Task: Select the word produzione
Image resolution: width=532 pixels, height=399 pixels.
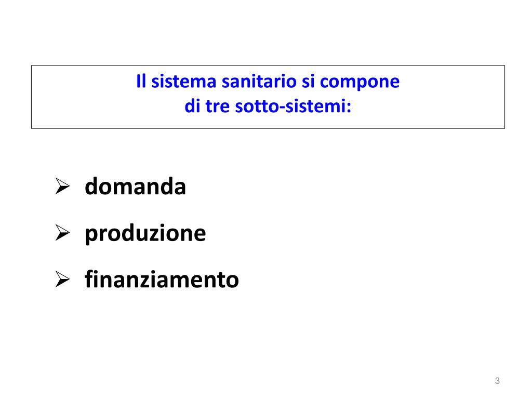Action: click(145, 233)
